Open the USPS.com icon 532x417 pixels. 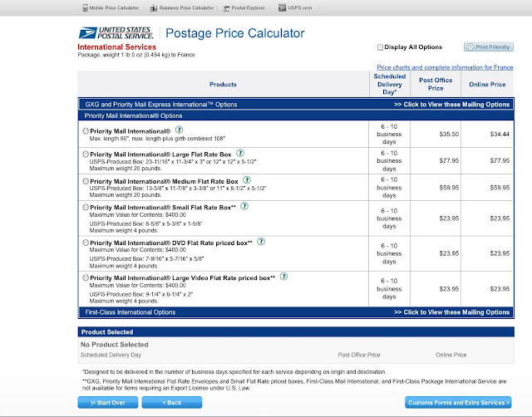282,7
